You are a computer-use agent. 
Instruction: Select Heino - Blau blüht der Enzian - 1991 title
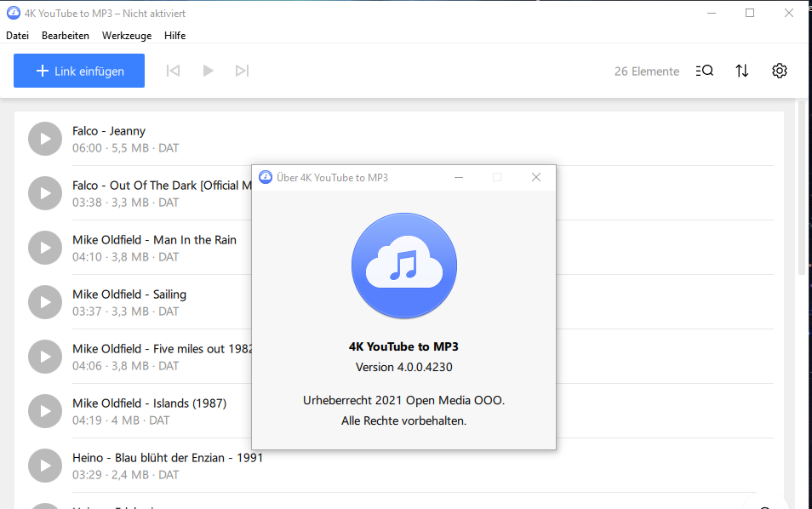(x=168, y=458)
